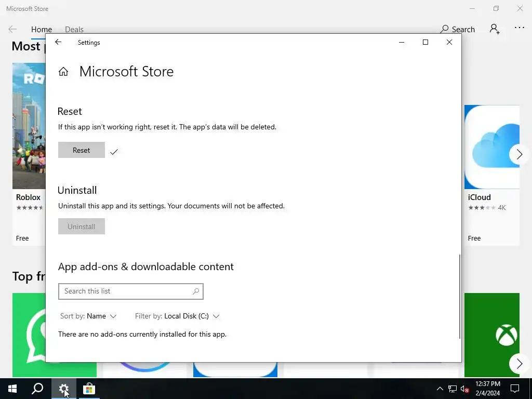Image resolution: width=532 pixels, height=399 pixels.
Task: Switch to the Home tab in Microsoft Store
Action: tap(42, 30)
